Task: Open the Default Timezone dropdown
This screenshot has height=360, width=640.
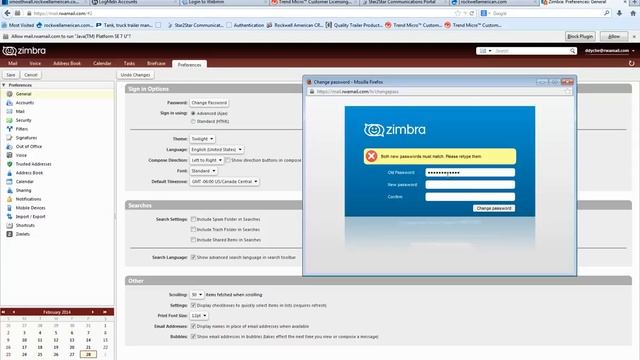Action: point(224,182)
